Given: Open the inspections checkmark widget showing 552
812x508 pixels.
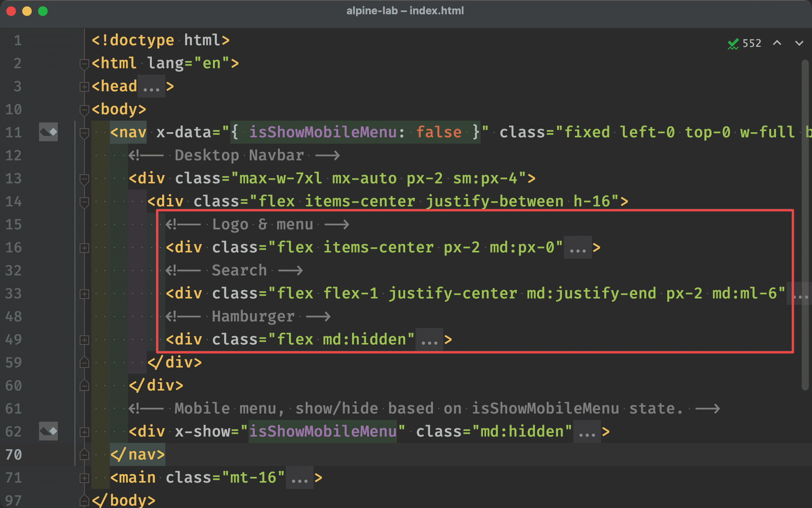Looking at the screenshot, I should pos(745,43).
